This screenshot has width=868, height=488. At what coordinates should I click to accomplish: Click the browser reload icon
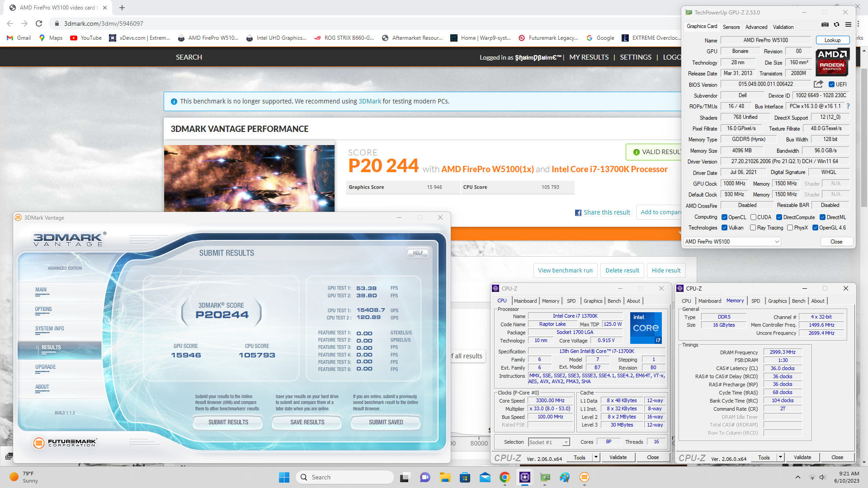[39, 23]
